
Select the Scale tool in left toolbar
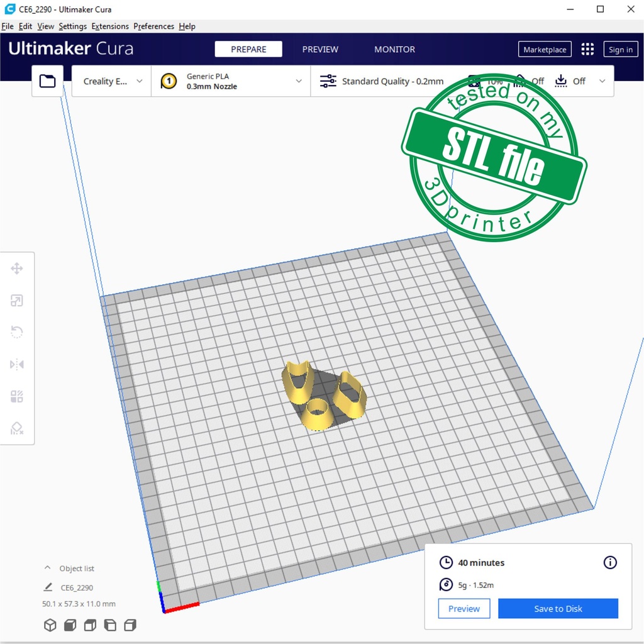point(17,301)
